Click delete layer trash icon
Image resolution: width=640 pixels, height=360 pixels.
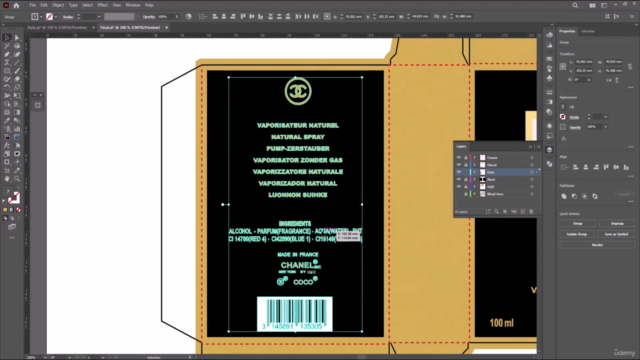(x=531, y=211)
